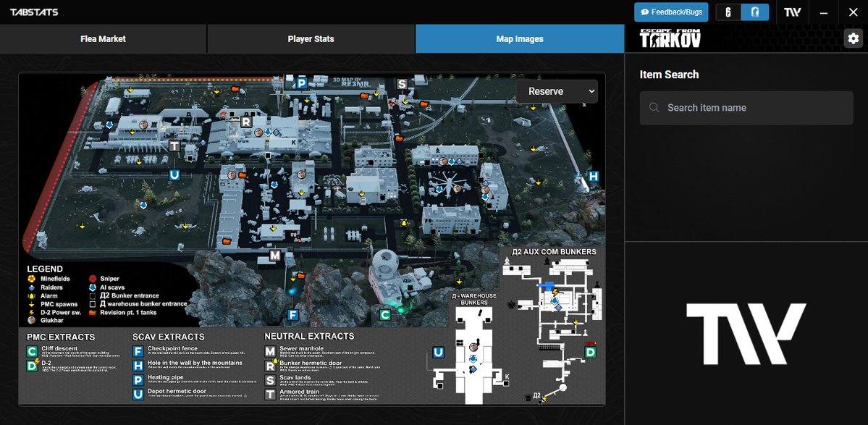This screenshot has height=425, width=868.
Task: Click the Raiders legend icon
Action: pos(32,287)
